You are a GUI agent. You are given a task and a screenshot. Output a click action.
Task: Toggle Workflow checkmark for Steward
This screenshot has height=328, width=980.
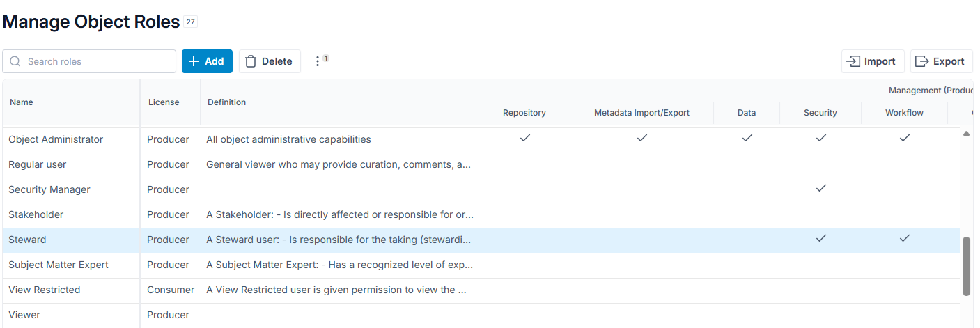pyautogui.click(x=905, y=239)
